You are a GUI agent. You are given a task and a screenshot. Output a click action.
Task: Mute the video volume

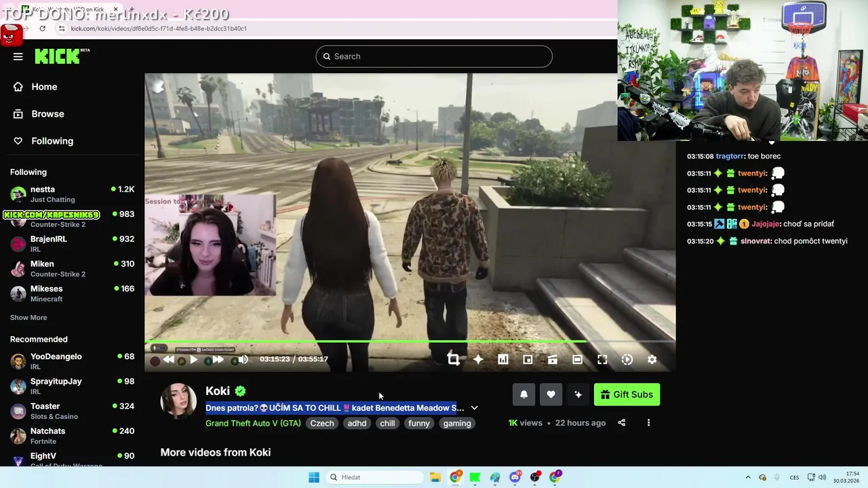coord(243,360)
